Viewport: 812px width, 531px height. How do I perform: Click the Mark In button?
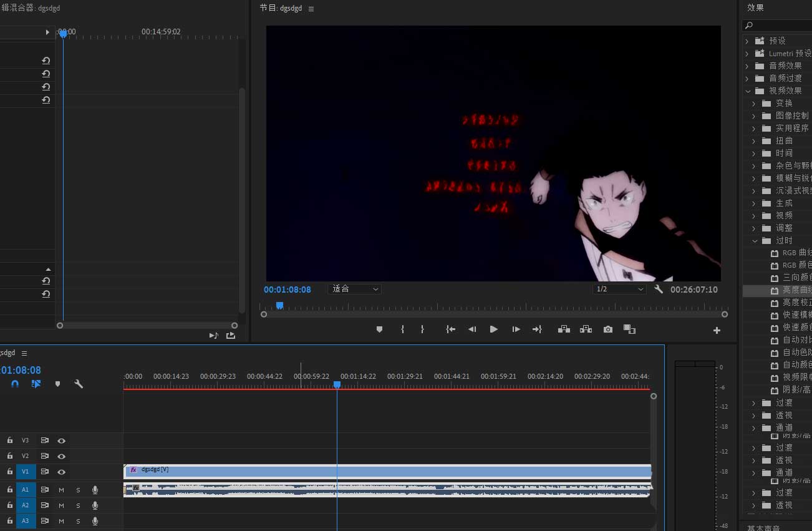[403, 329]
